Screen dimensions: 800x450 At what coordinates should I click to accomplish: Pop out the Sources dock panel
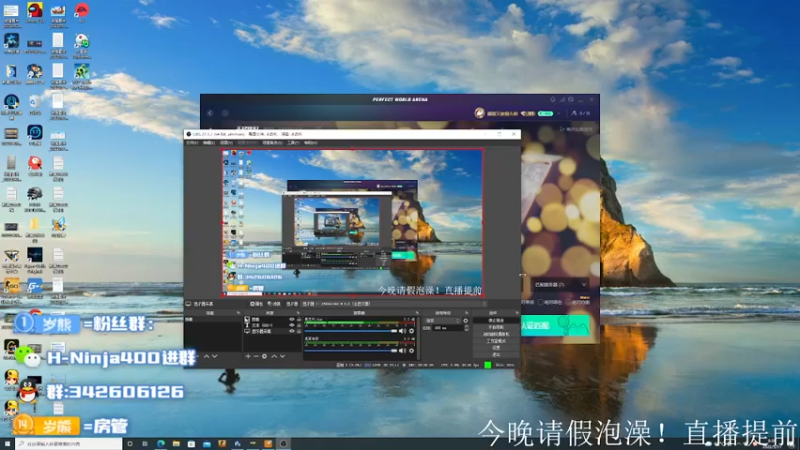pyautogui.click(x=298, y=313)
